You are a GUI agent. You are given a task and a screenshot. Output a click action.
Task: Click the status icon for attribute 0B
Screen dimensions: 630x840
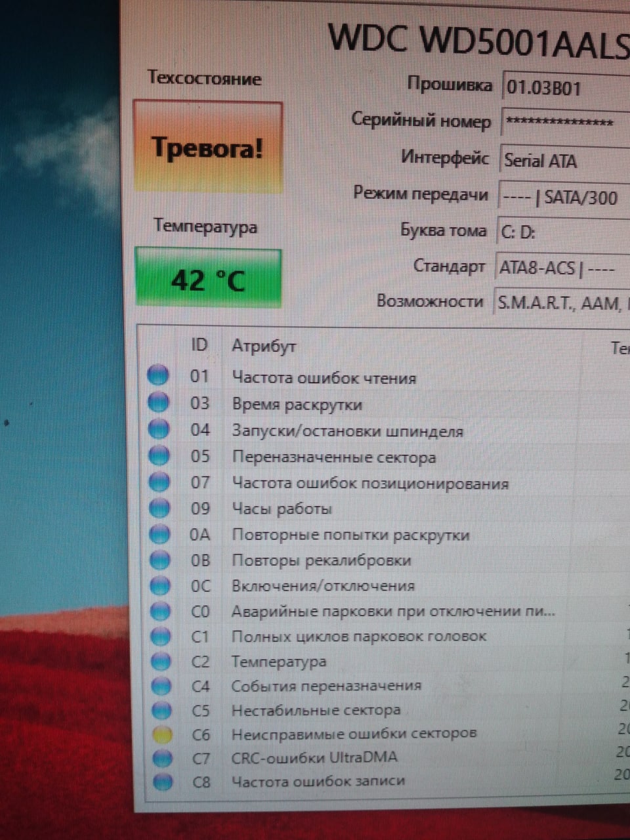(x=160, y=560)
